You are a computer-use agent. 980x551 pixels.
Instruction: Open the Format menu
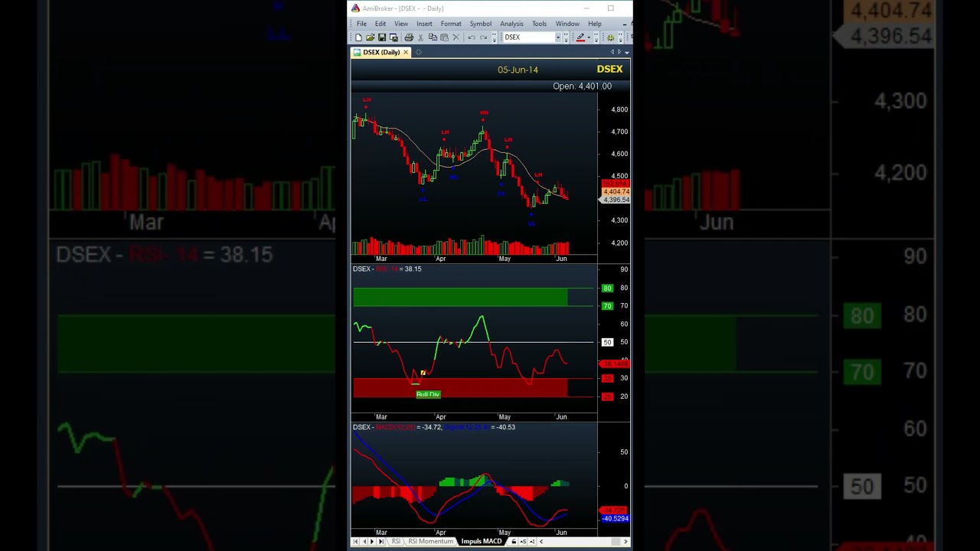pyautogui.click(x=451, y=24)
